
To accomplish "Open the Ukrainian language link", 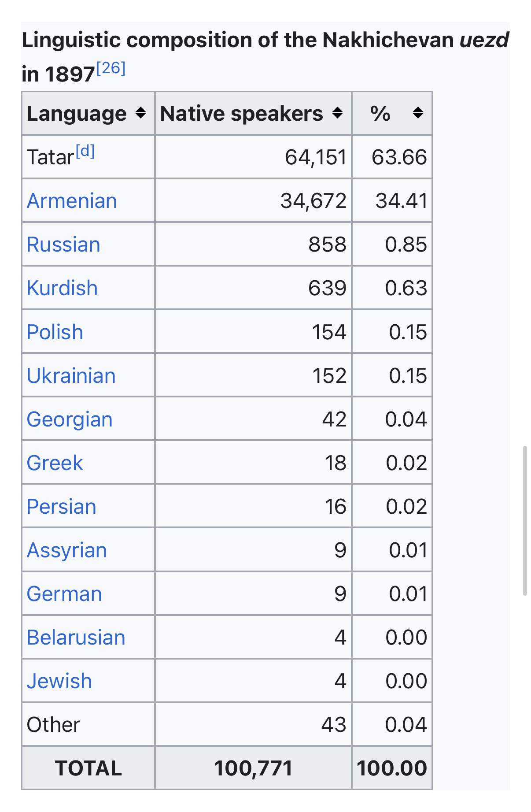I will pyautogui.click(x=71, y=375).
